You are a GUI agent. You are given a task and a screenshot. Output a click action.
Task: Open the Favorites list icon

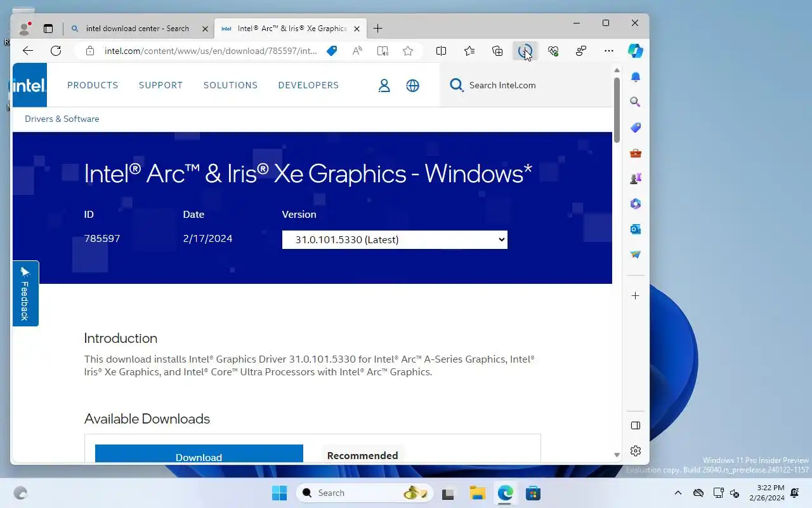[469, 51]
